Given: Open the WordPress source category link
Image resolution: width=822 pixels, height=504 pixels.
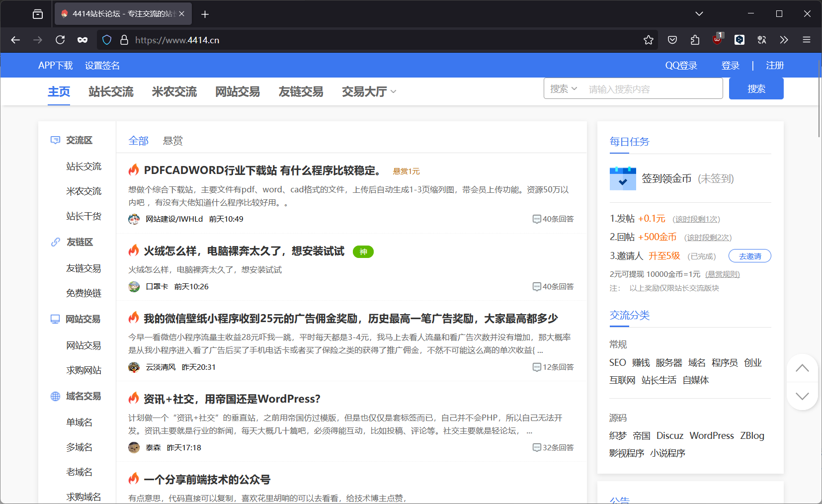Looking at the screenshot, I should 712,436.
